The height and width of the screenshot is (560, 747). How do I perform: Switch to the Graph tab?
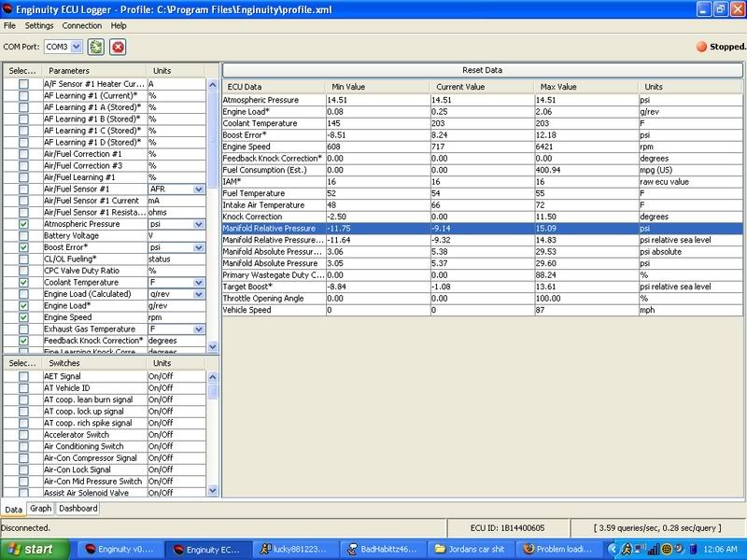tap(40, 509)
